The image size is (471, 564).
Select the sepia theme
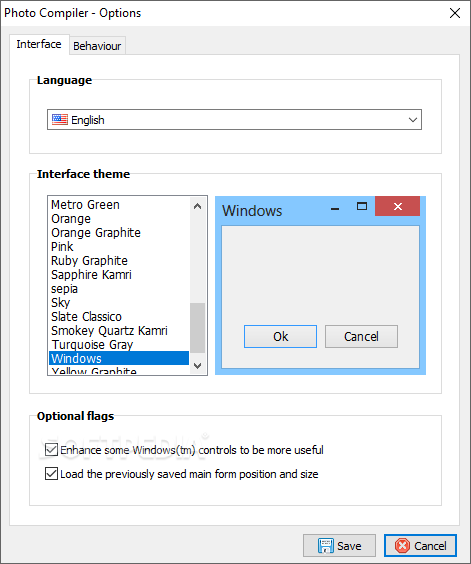click(119, 289)
